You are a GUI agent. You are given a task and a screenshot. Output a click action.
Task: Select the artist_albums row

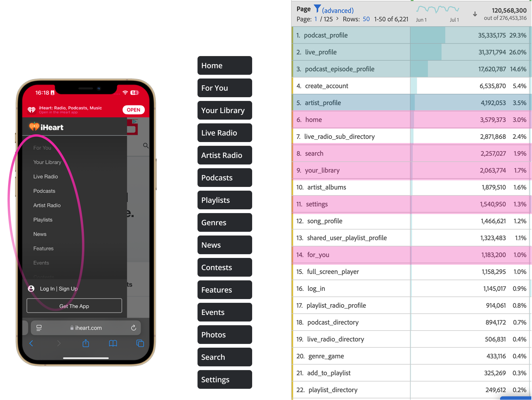pyautogui.click(x=412, y=187)
